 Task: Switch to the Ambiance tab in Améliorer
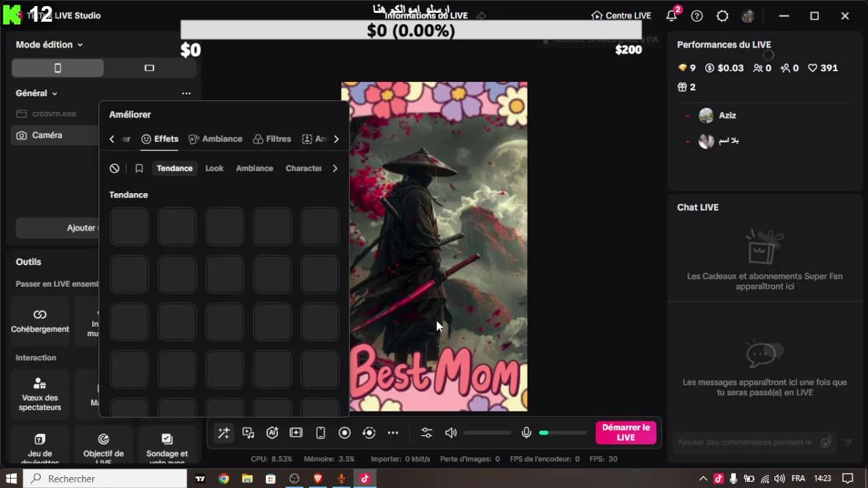tap(215, 139)
